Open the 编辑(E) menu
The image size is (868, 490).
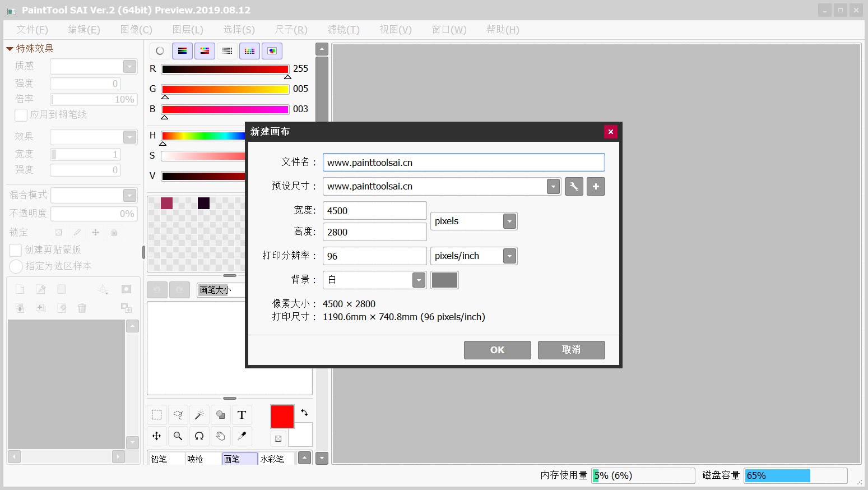(x=84, y=30)
